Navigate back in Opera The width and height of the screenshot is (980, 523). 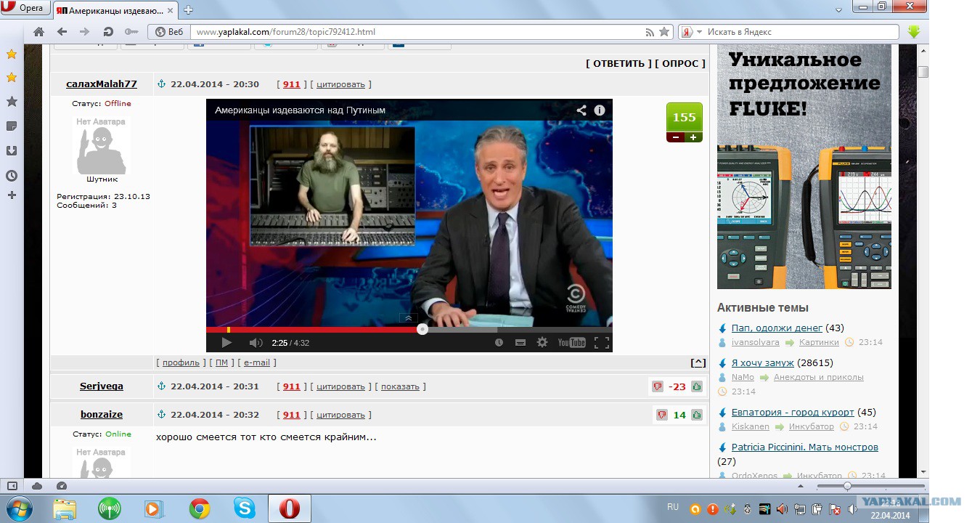pos(62,32)
